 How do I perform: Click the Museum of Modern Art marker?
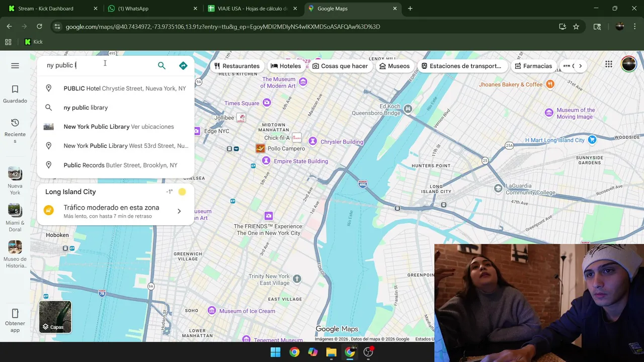click(303, 81)
